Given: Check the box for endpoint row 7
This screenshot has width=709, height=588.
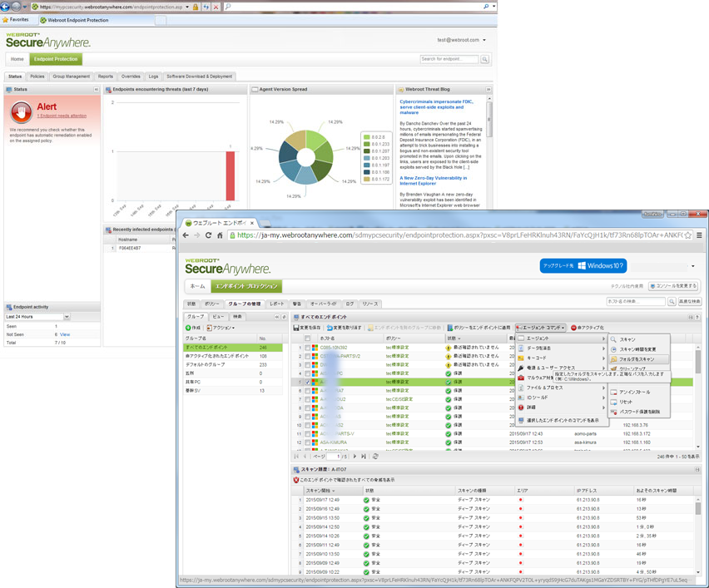Looking at the screenshot, I should (307, 399).
